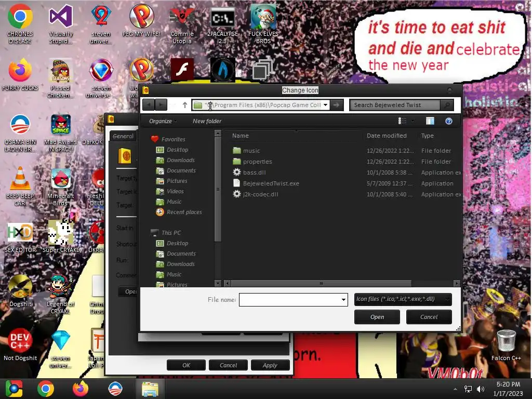Select the SEX EDITOR HxD icon
Image resolution: width=532 pixels, height=399 pixels.
pos(20,237)
